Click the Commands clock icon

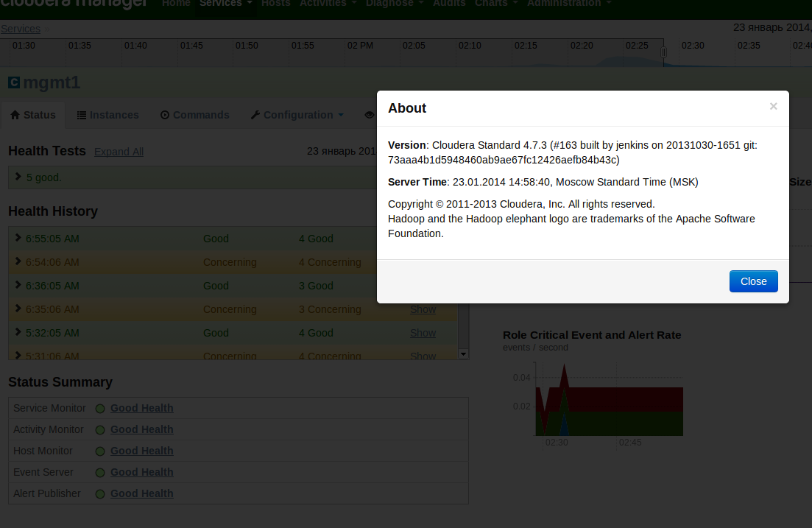[165, 115]
